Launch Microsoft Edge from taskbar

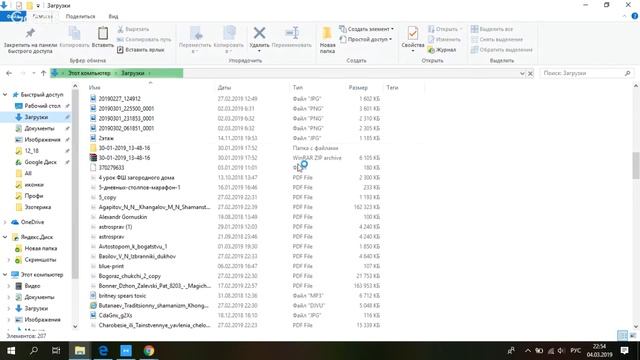[103, 351]
